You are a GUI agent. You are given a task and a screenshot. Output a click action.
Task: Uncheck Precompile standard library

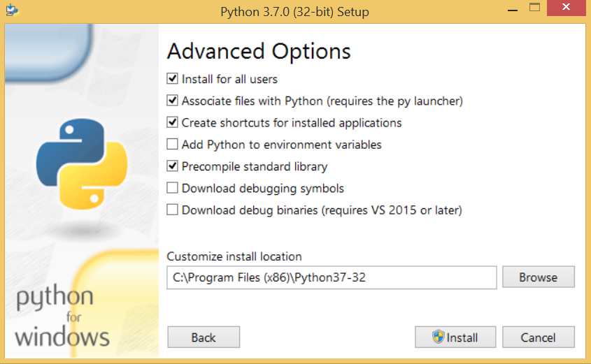(x=172, y=166)
